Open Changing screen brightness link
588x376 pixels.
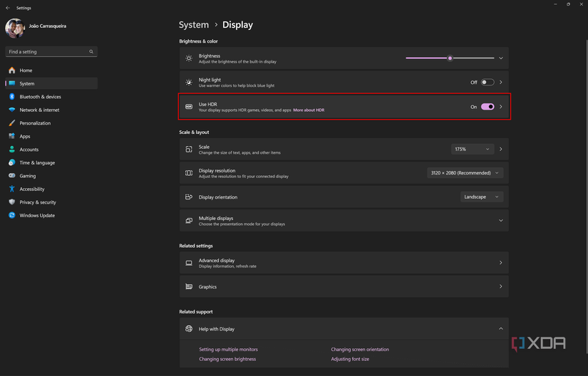(x=227, y=359)
